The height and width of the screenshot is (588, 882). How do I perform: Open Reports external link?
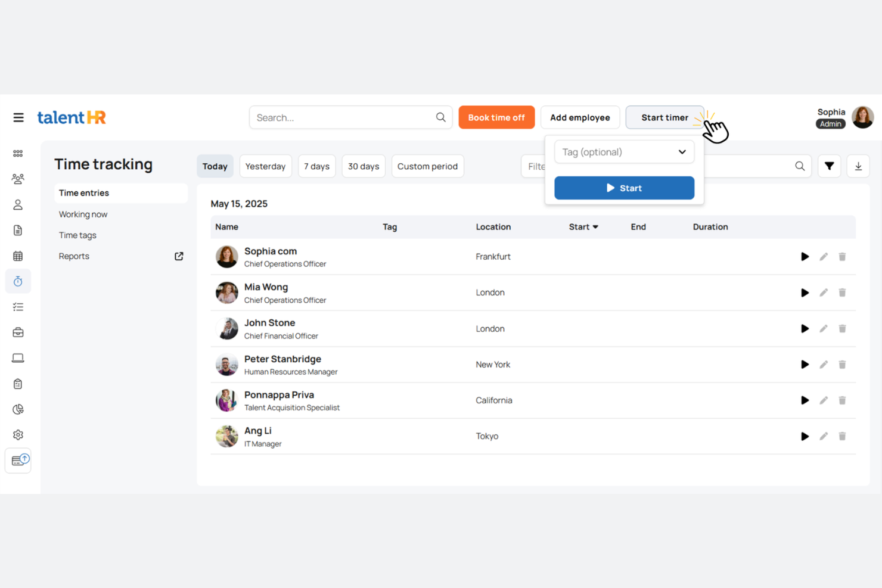(179, 256)
